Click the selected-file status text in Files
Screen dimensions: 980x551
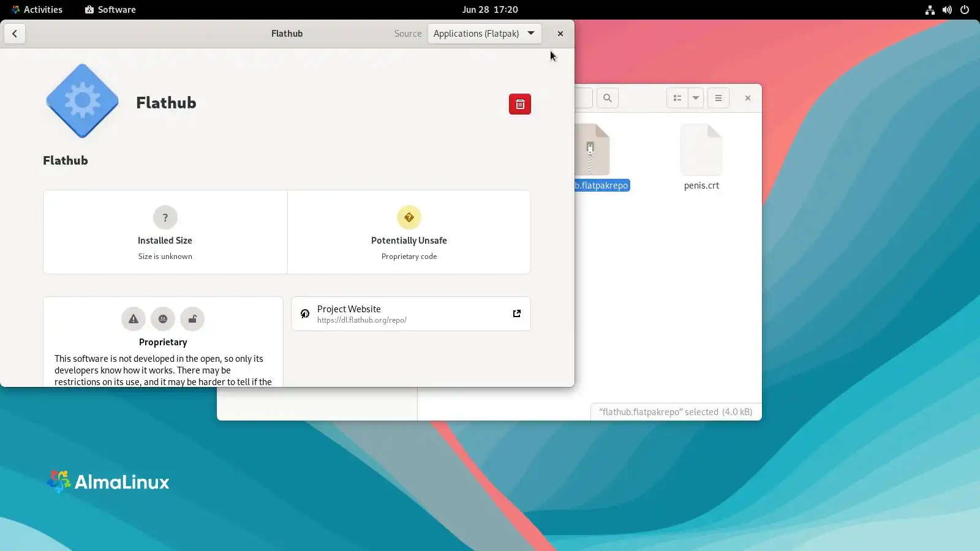(x=676, y=412)
